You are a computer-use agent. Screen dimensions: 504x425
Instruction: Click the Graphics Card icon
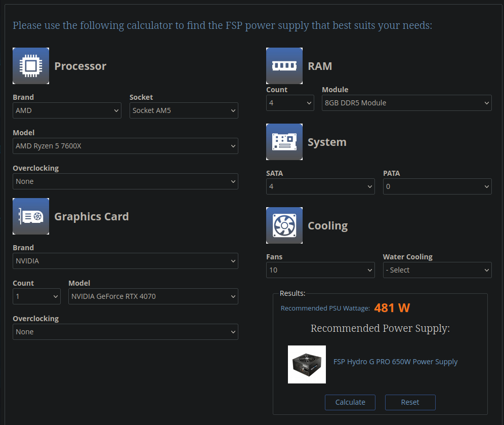click(31, 216)
